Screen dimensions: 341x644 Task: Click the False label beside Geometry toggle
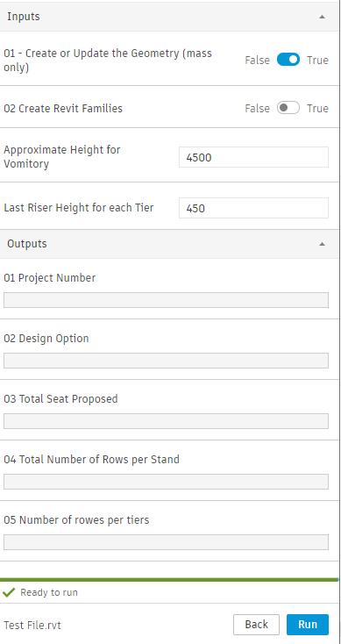pos(258,60)
